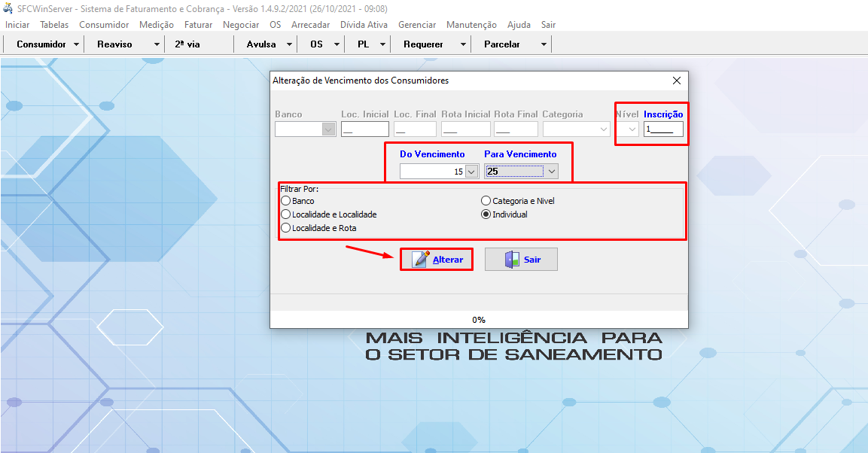Choose the Categoria e Nível radio button
Screen dimensions: 868x453
coord(486,201)
